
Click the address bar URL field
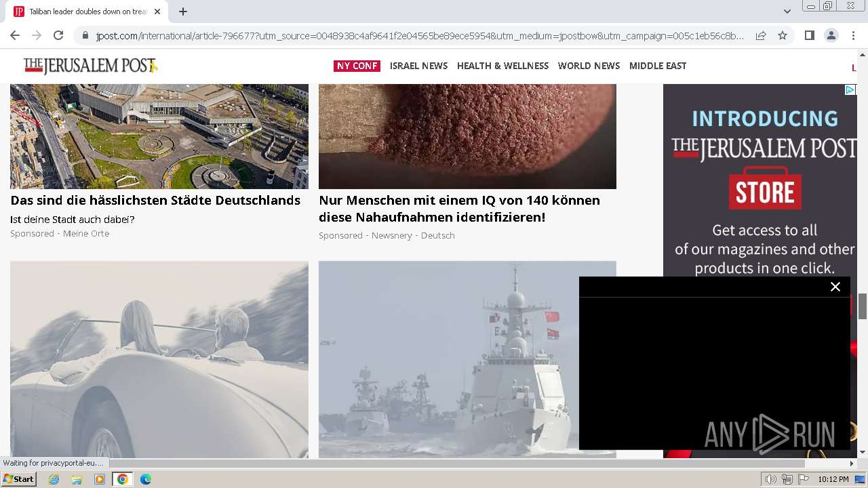point(419,35)
